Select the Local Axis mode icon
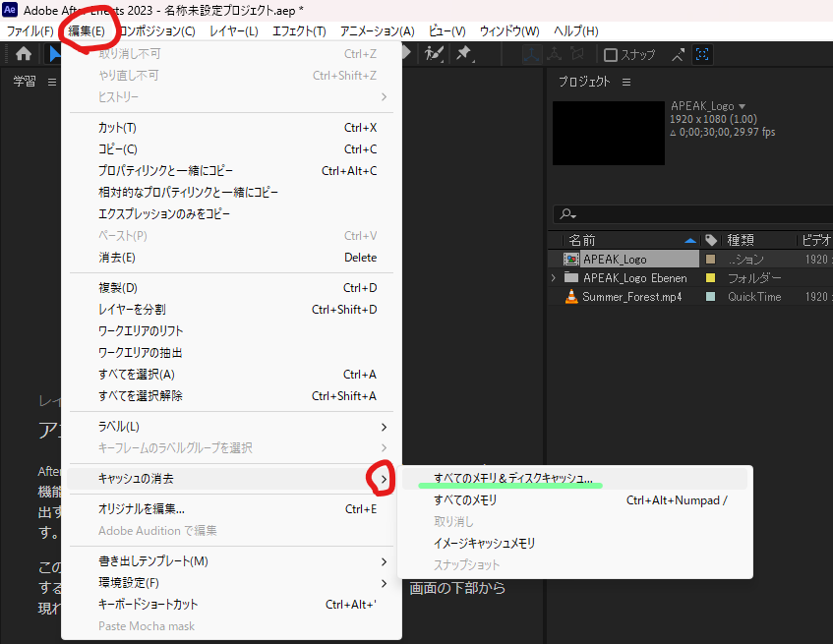The width and height of the screenshot is (833, 644). click(x=531, y=54)
